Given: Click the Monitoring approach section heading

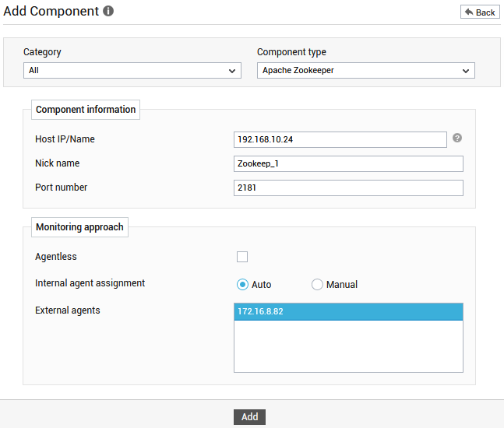Looking at the screenshot, I should tap(79, 227).
